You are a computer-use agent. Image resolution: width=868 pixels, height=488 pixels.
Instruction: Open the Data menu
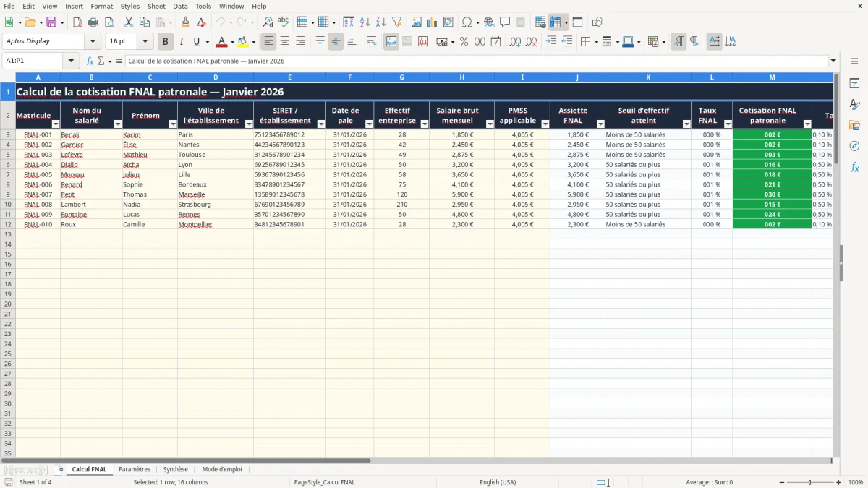(x=180, y=6)
